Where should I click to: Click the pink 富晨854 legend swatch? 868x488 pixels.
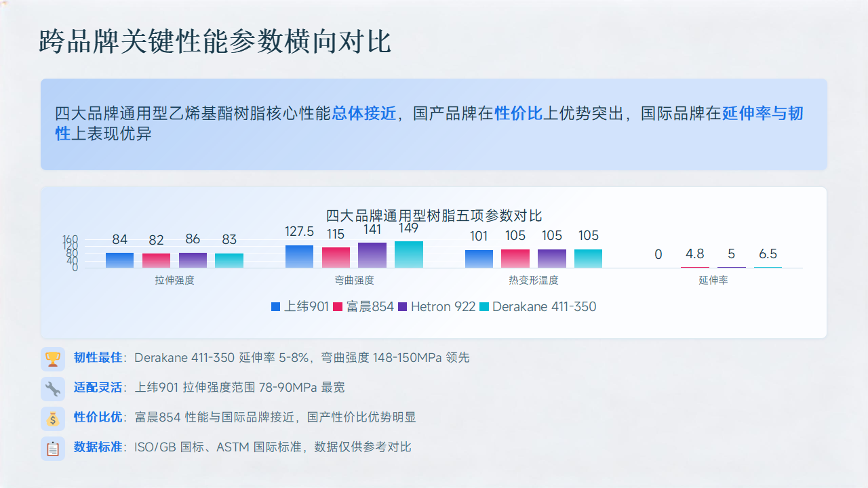338,307
